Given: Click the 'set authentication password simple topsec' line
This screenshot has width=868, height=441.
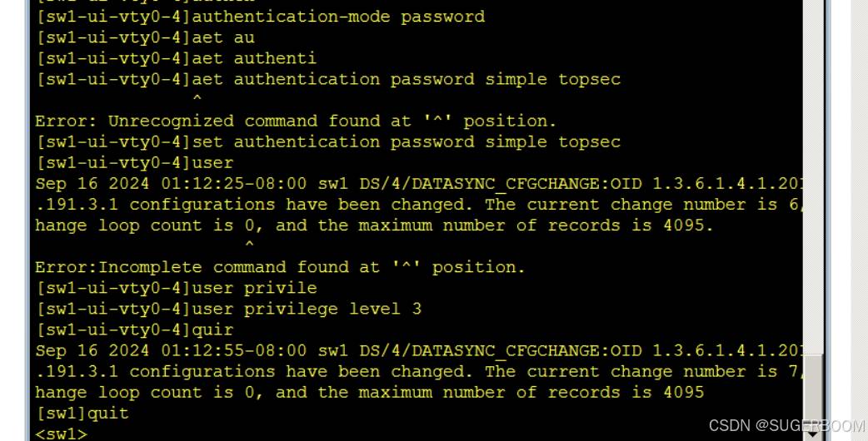Looking at the screenshot, I should point(328,141).
